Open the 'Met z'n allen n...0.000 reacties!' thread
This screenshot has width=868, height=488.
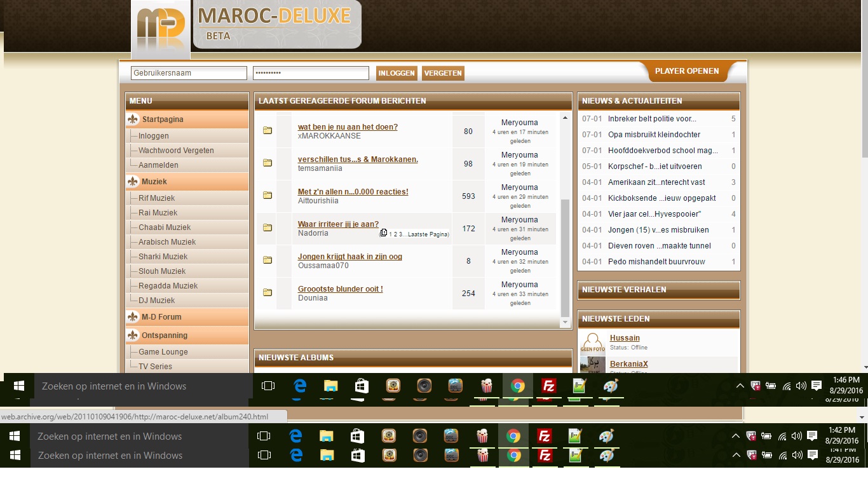pyautogui.click(x=353, y=192)
